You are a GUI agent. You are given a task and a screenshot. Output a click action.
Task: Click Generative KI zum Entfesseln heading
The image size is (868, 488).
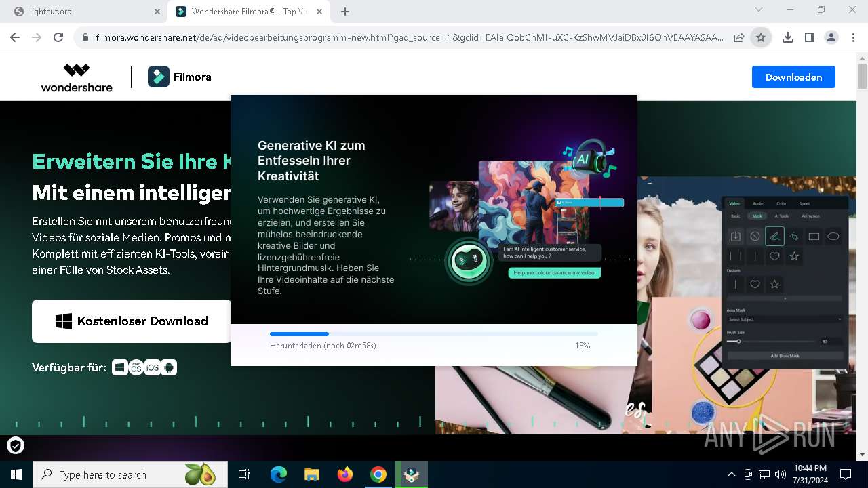coord(311,161)
